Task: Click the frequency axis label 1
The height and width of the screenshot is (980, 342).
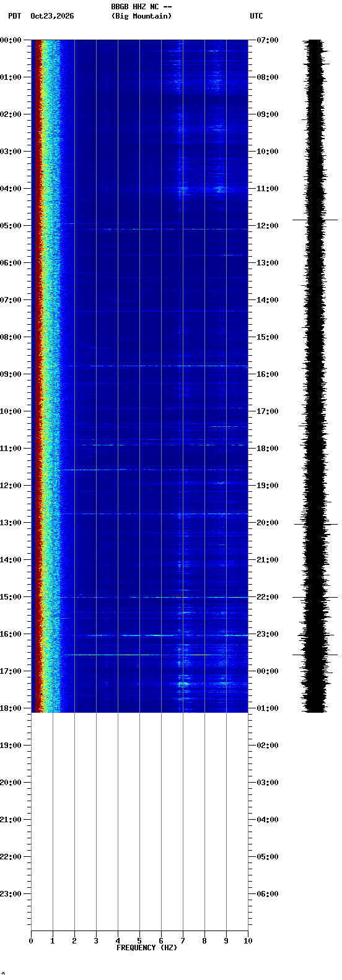Action: pyautogui.click(x=53, y=941)
